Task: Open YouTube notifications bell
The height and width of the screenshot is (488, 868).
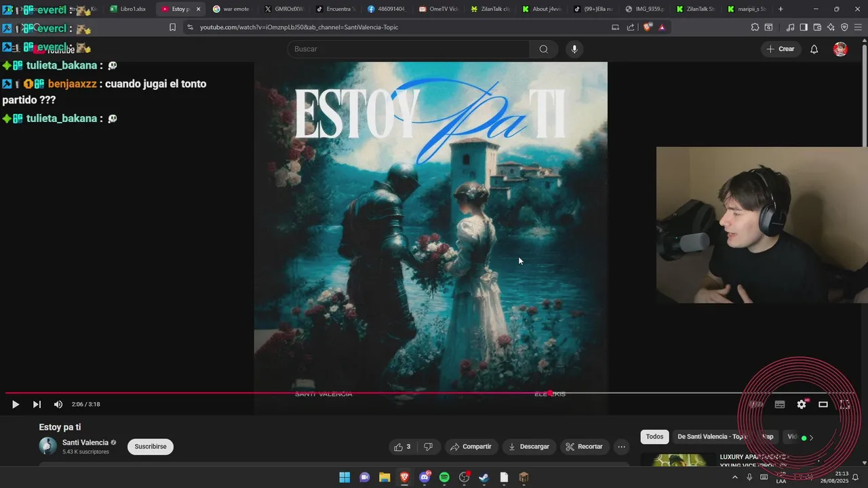Action: pos(814,49)
